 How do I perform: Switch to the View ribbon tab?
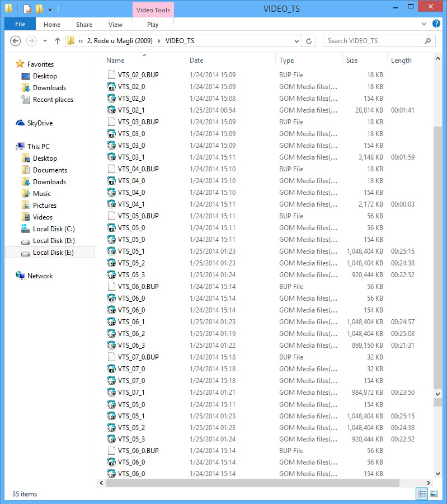tap(115, 24)
